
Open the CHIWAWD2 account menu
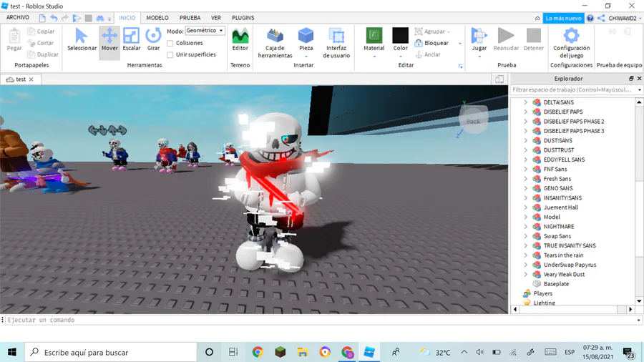click(625, 18)
